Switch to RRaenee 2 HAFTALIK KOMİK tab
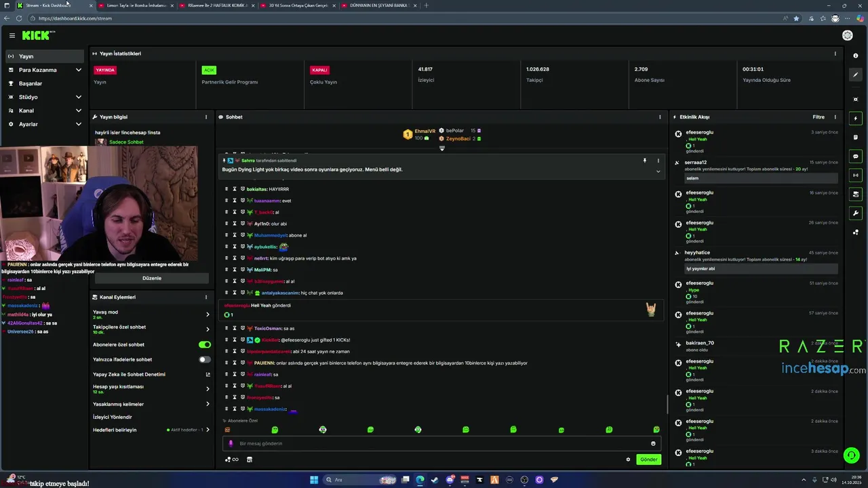The width and height of the screenshot is (868, 488). [x=217, y=5]
